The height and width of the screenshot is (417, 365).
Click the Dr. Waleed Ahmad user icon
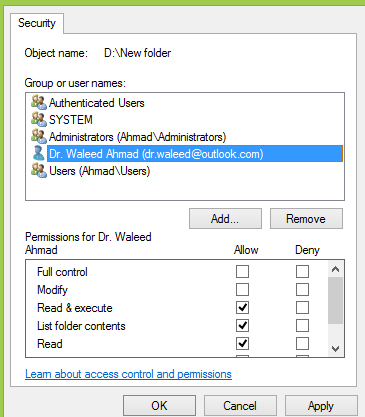(39, 153)
